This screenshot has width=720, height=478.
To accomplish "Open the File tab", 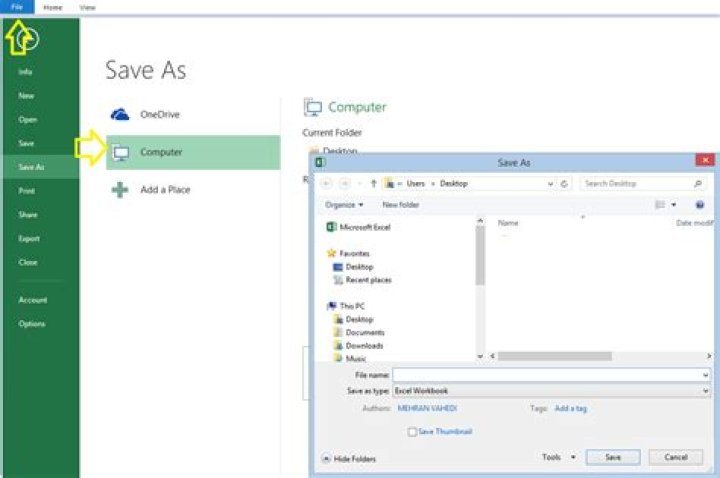I will [17, 7].
